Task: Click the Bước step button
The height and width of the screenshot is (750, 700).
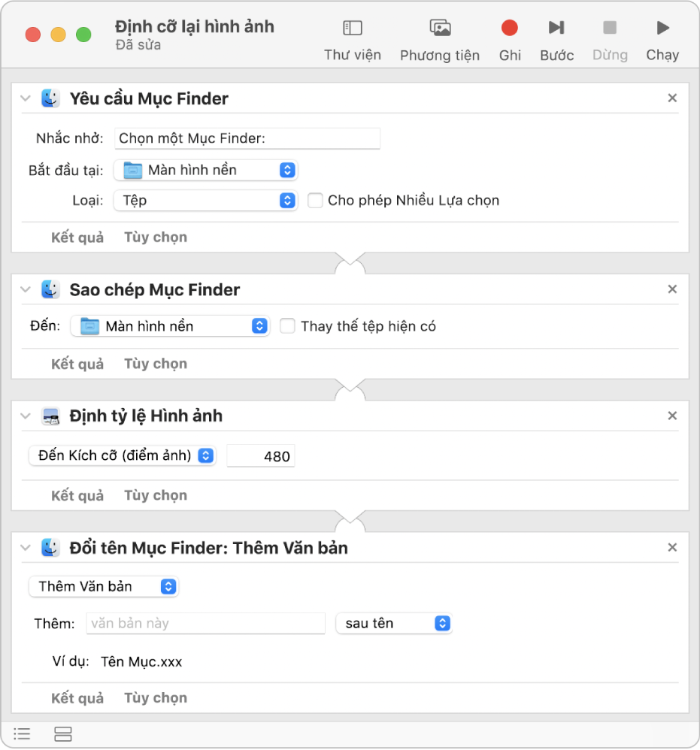Action: click(556, 39)
